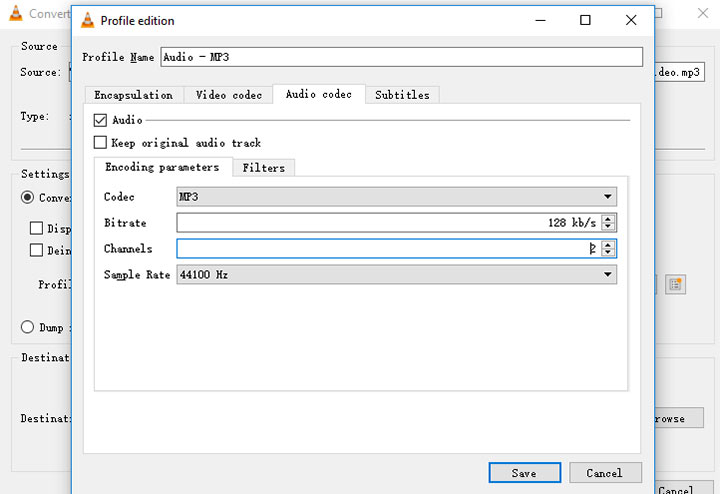Image resolution: width=720 pixels, height=494 pixels.
Task: Toggle the Display output checkbox in Convert window
Action: [x=36, y=228]
